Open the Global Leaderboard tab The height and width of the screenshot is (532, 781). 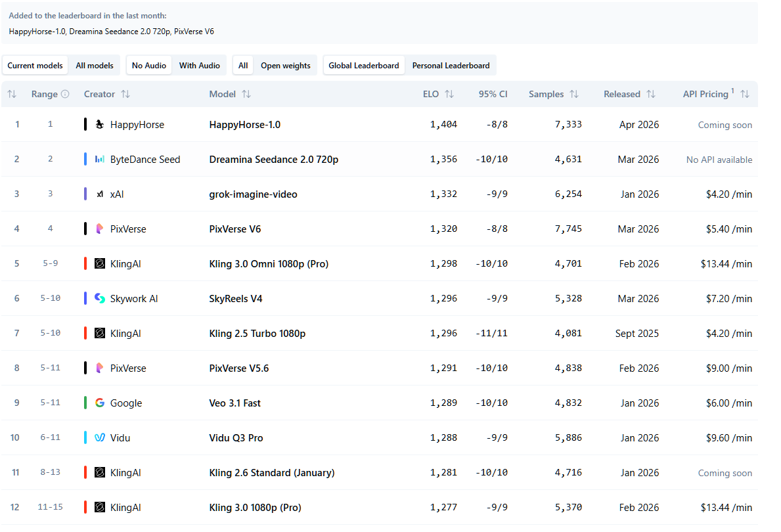364,66
